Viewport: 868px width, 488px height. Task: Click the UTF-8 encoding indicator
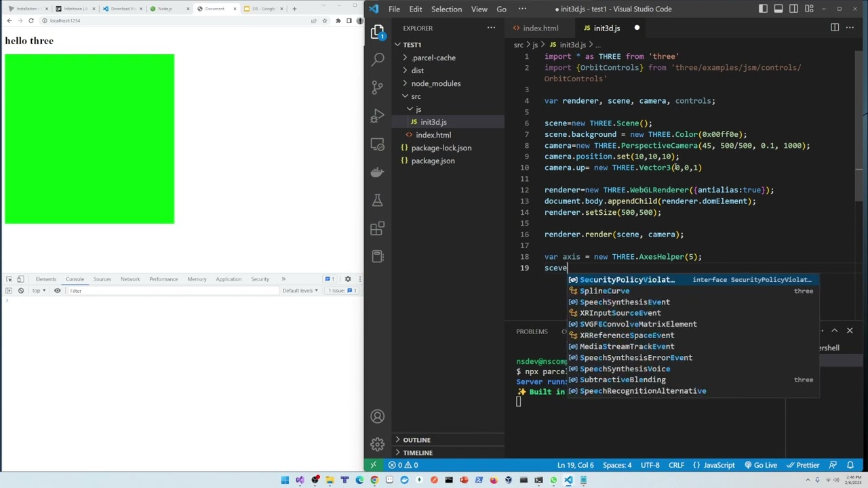650,465
